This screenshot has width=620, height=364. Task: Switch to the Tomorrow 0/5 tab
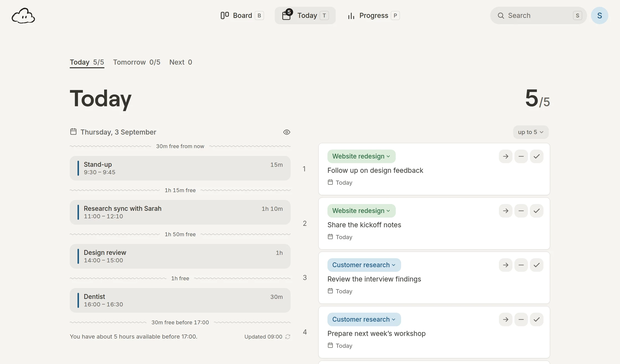click(136, 62)
